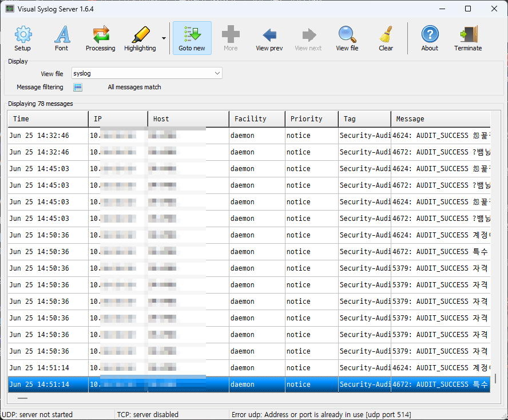The image size is (508, 420).
Task: Select time cell of 14:32:46 event 4672 row
Action: click(x=48, y=152)
